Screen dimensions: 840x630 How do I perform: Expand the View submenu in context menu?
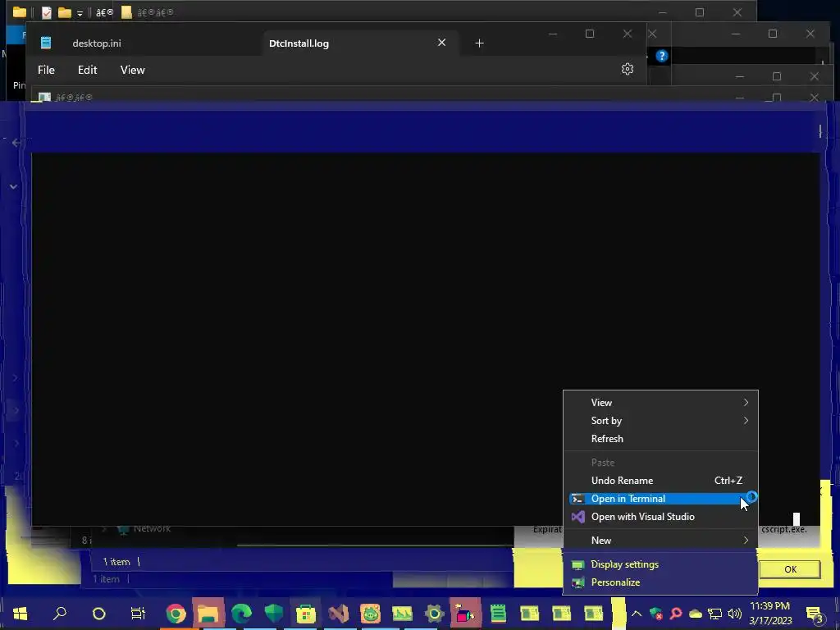[x=660, y=402]
